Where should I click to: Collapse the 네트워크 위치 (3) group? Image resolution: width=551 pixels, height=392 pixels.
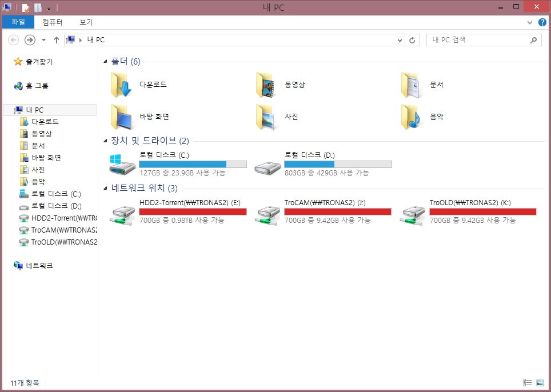(x=105, y=189)
